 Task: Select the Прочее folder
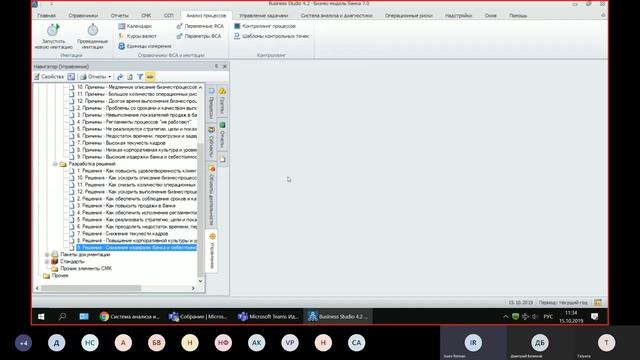(60, 276)
